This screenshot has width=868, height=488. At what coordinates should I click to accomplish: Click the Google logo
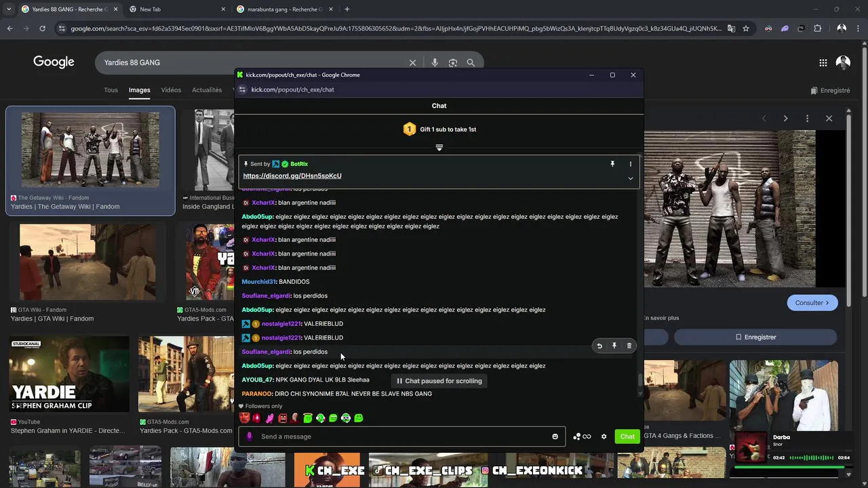point(54,62)
